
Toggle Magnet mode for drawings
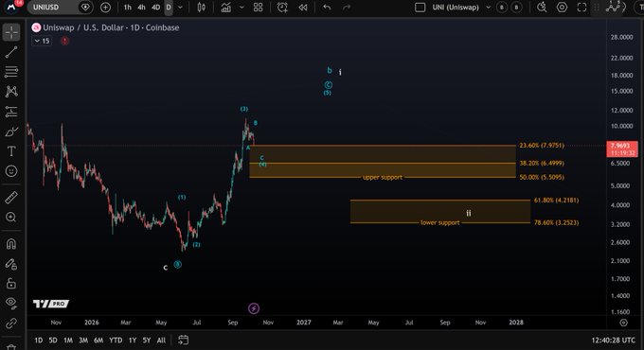coord(11,244)
